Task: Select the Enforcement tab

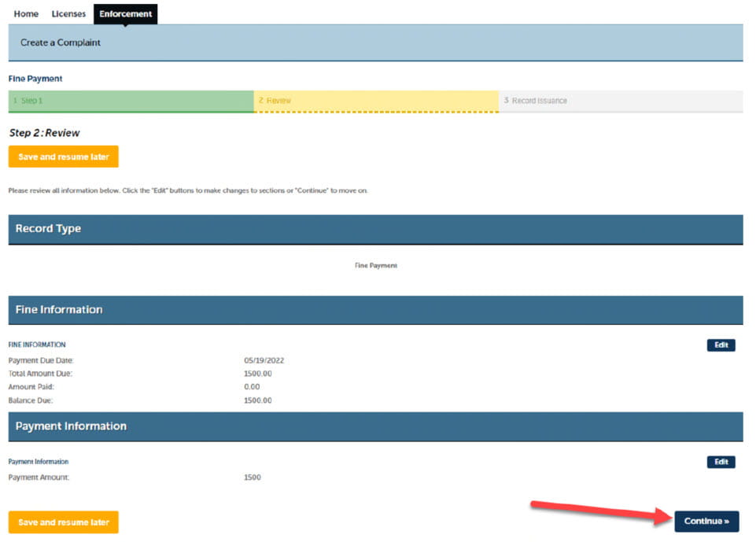Action: pos(125,14)
